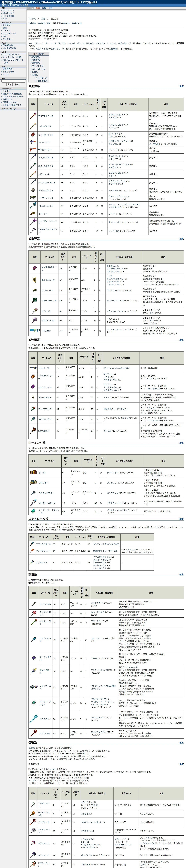Edit the 拡散弾系 section via 編集
The width and height of the screenshot is (186, 868).
[181, 239]
